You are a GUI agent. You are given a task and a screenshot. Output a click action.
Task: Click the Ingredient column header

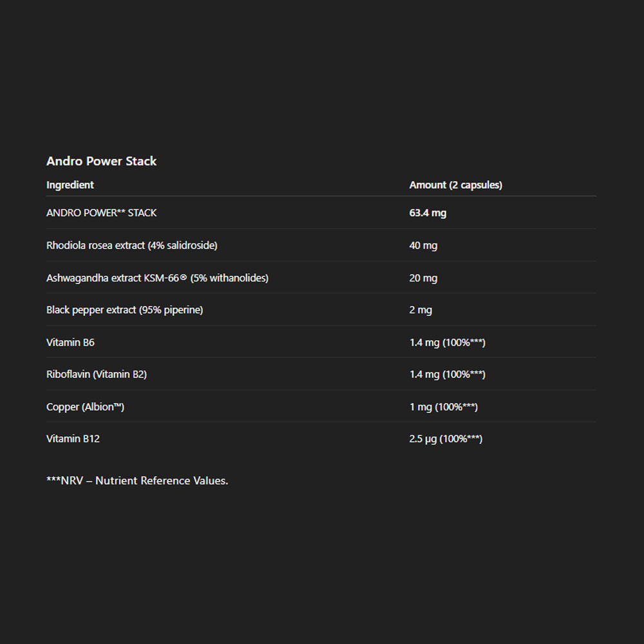point(70,185)
